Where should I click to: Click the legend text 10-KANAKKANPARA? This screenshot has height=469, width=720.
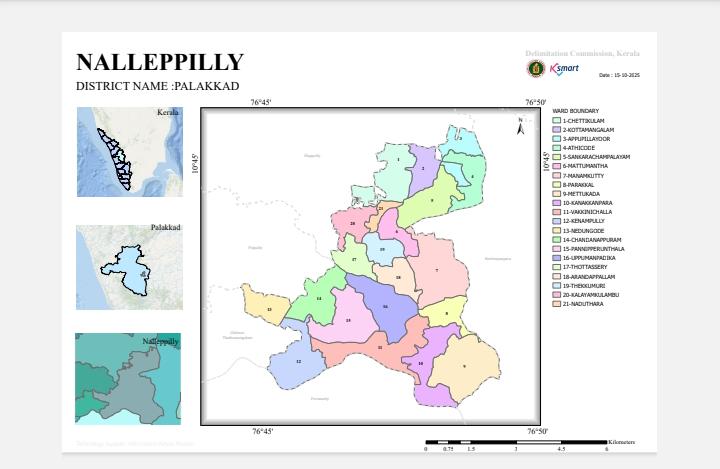(x=587, y=203)
